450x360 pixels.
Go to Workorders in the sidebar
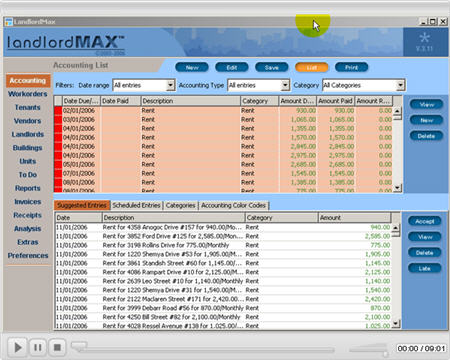[x=28, y=94]
